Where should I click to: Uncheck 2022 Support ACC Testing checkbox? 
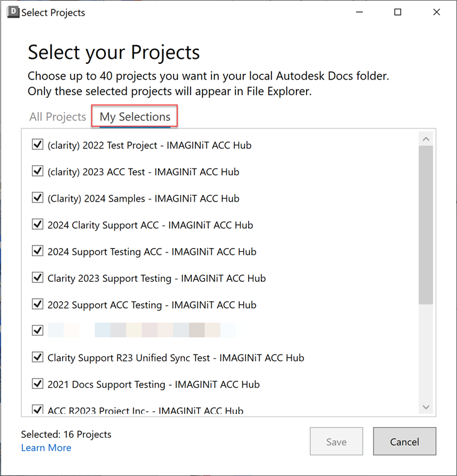click(x=37, y=305)
